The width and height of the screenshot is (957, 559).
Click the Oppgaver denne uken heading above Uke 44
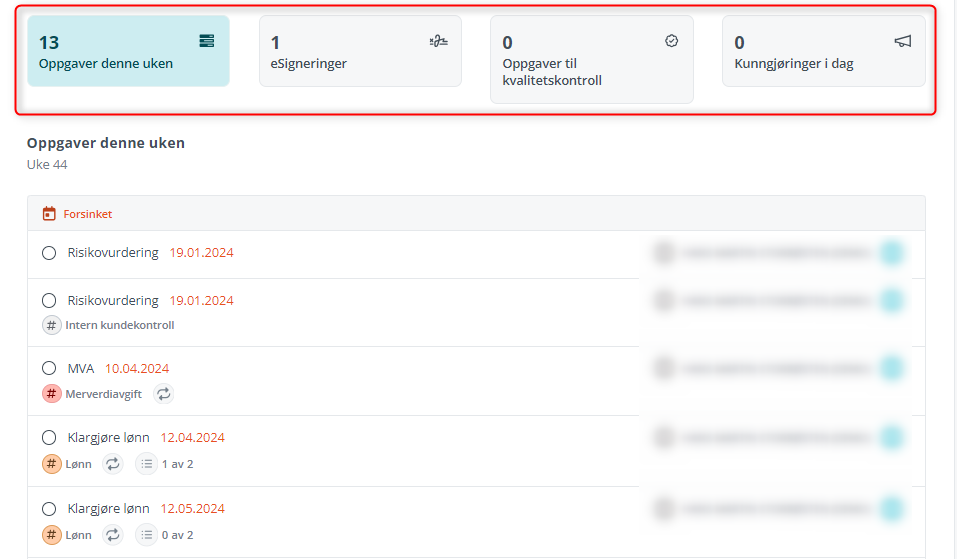point(106,143)
